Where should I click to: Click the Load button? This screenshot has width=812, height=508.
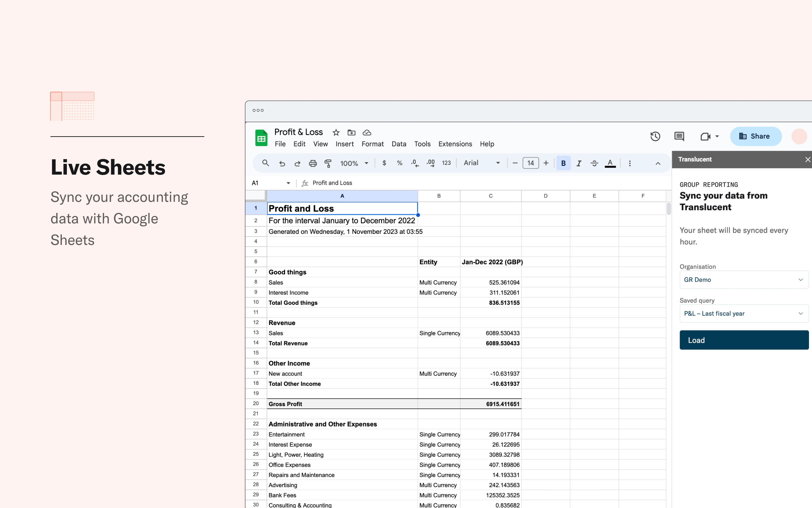pos(744,340)
